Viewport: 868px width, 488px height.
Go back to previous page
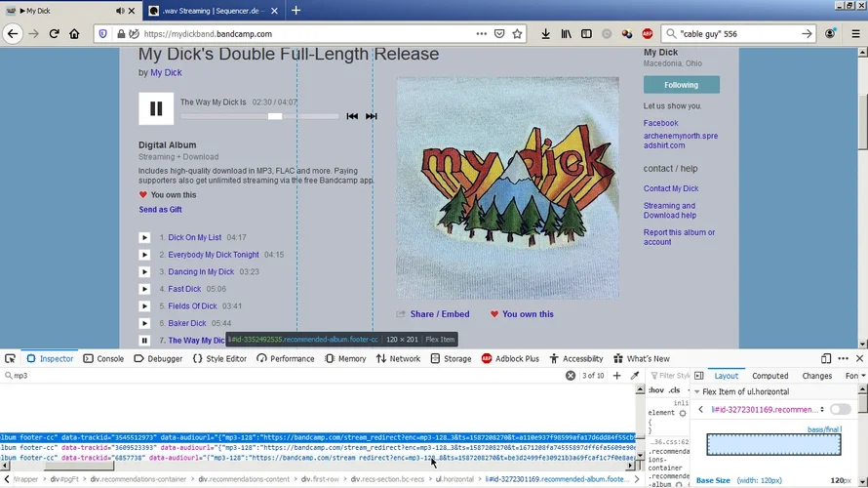pyautogui.click(x=12, y=34)
